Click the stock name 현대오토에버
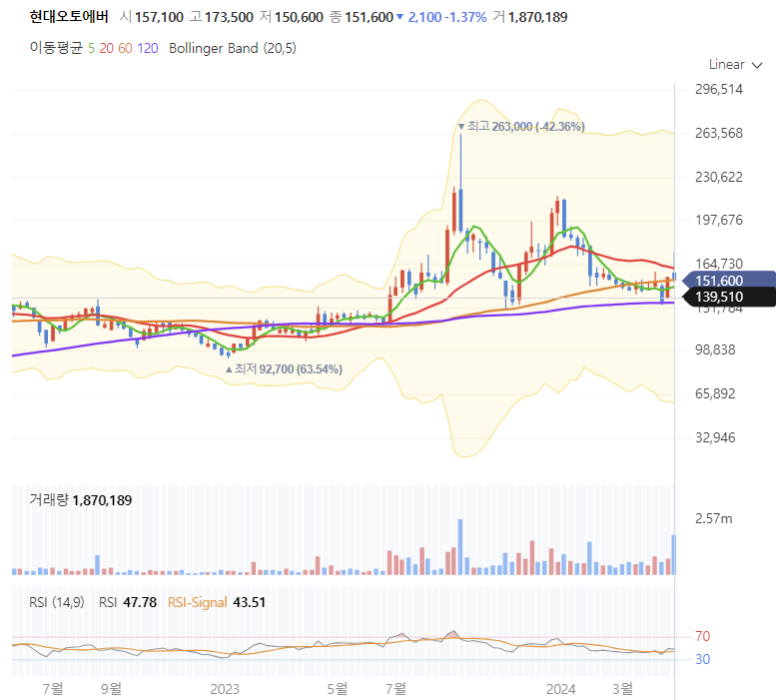Viewport: 776px width, 700px height. coord(69,17)
